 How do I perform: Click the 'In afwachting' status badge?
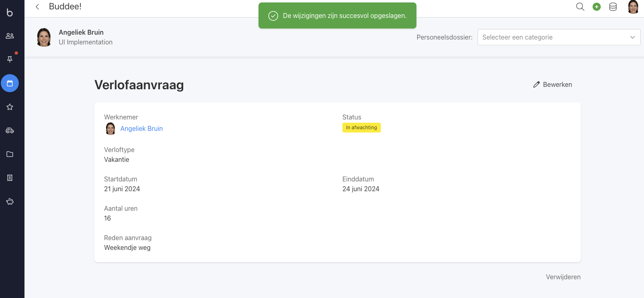point(362,128)
